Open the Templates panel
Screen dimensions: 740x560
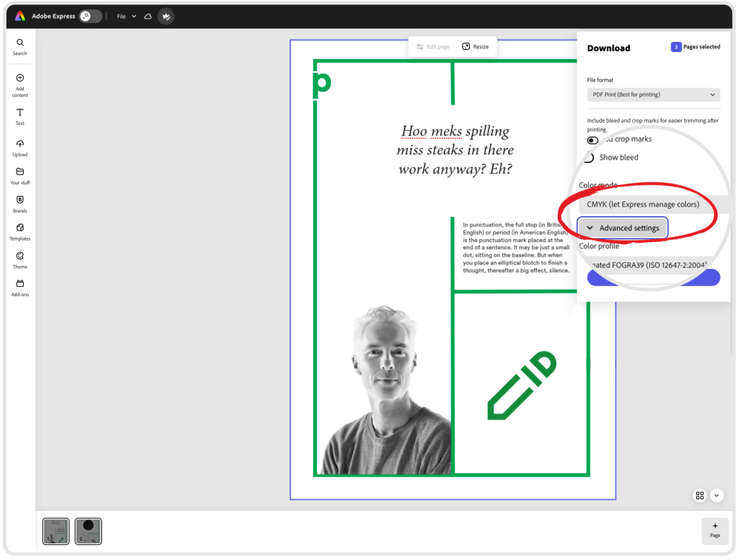point(20,231)
